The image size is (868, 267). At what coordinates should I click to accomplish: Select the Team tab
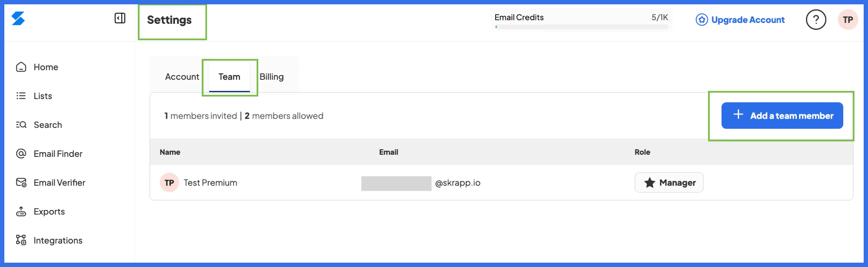(229, 77)
